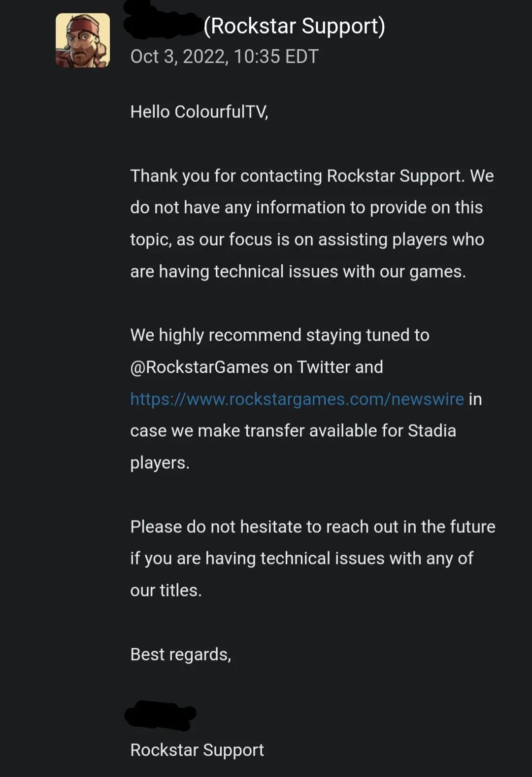Open the rockstargames.com/newswire link

point(297,399)
